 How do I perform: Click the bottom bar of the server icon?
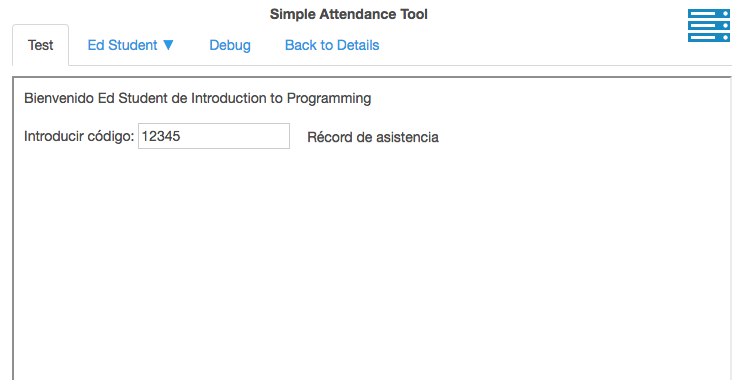point(708,37)
